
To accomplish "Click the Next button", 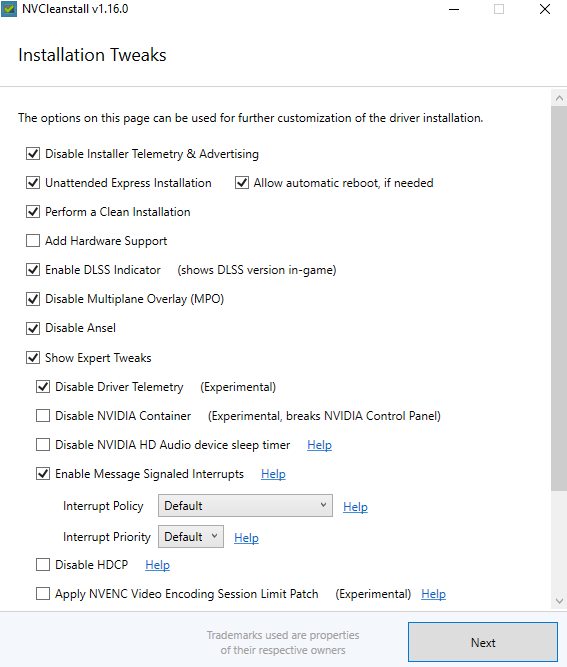I will coord(483,642).
